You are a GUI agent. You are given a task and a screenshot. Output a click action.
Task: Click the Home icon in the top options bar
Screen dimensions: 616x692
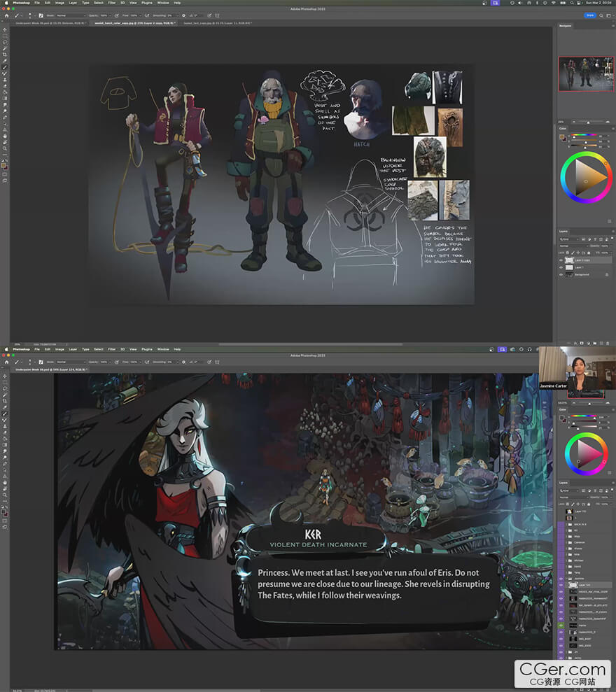click(6, 15)
